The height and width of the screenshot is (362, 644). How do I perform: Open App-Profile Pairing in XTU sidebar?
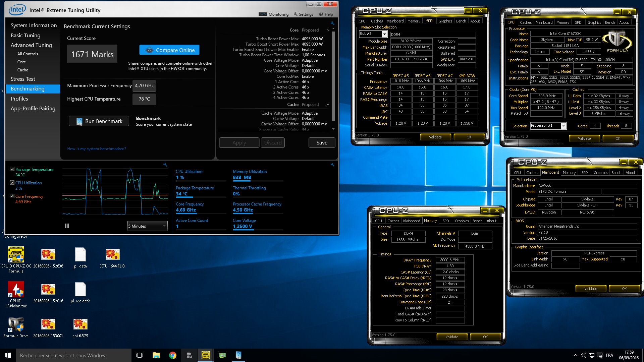pyautogui.click(x=33, y=109)
